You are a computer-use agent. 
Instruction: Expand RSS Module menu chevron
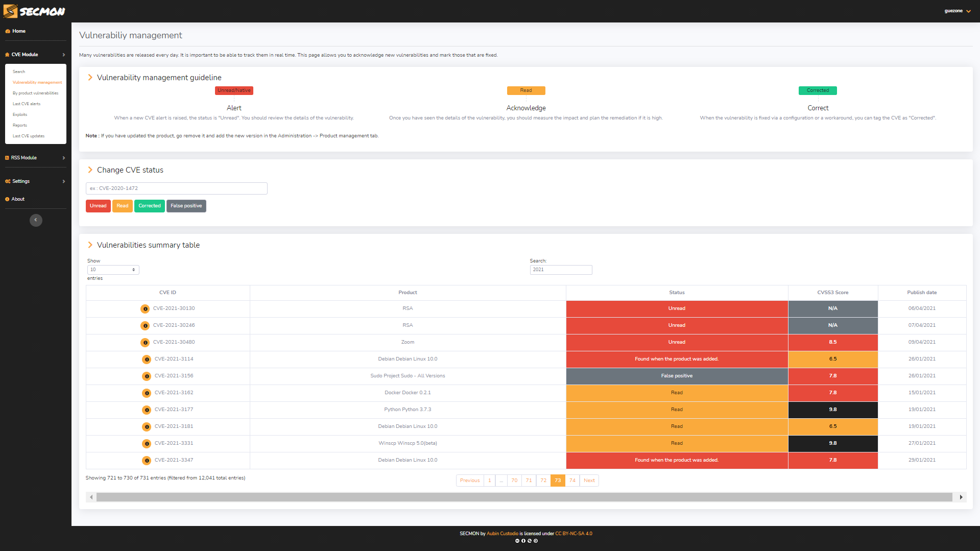tap(64, 158)
